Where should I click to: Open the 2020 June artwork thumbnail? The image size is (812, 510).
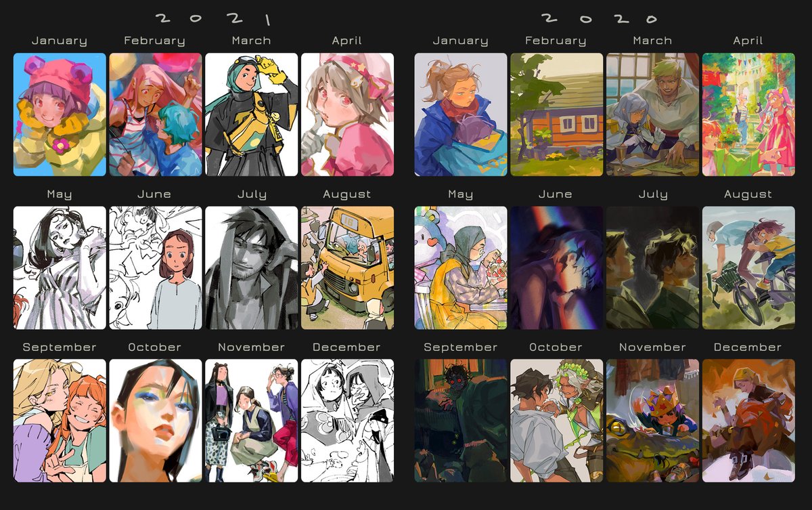coord(556,268)
